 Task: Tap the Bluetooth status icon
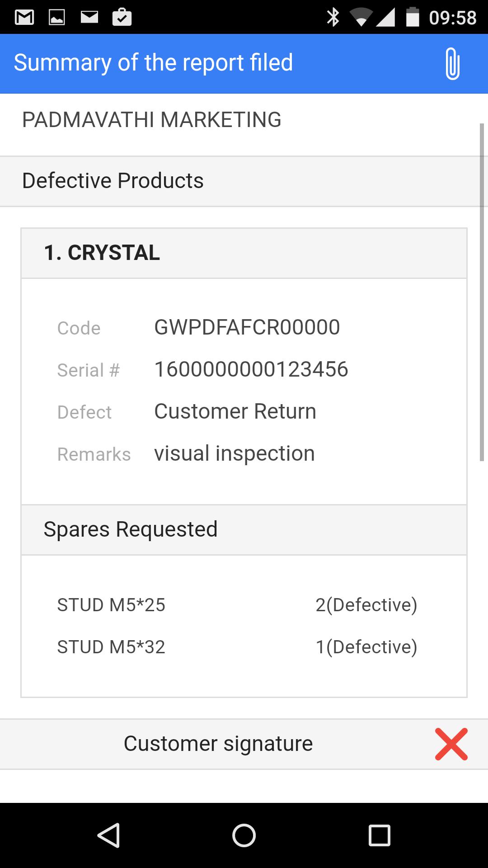(333, 17)
